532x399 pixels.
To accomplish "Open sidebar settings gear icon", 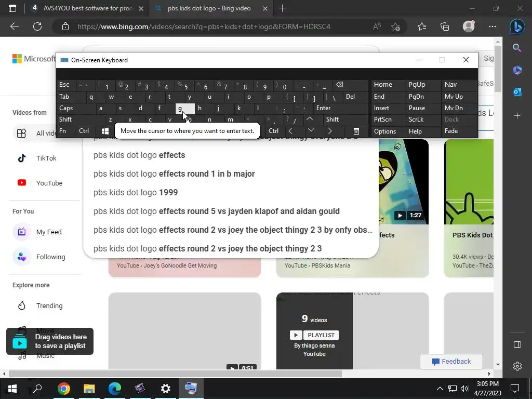I will click(x=517, y=366).
